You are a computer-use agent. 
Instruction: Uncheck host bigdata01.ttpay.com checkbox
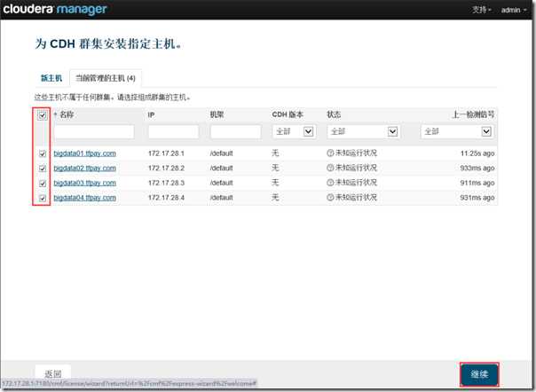coord(43,153)
